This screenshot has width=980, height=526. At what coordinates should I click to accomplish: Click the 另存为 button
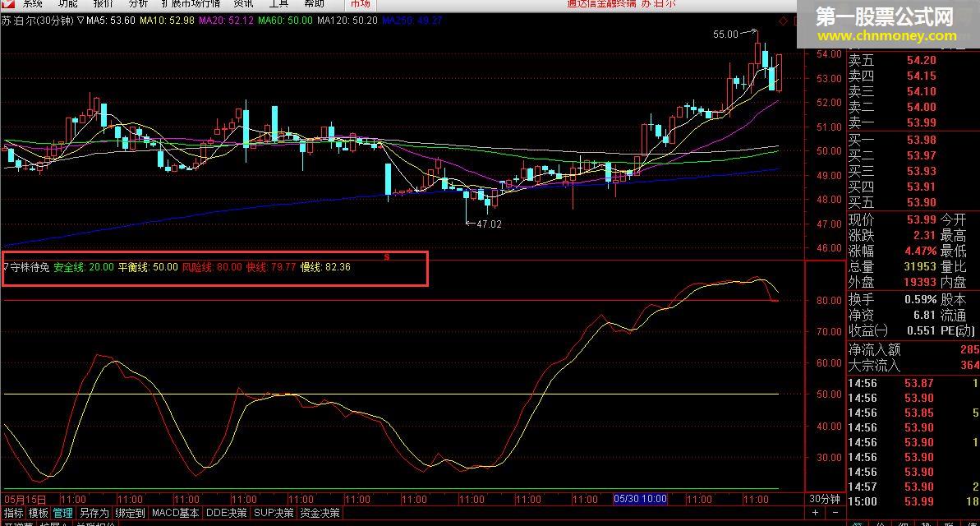click(94, 513)
